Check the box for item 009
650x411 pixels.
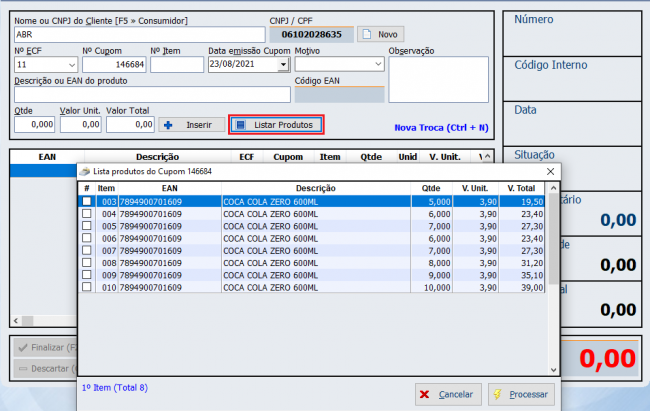pos(87,275)
